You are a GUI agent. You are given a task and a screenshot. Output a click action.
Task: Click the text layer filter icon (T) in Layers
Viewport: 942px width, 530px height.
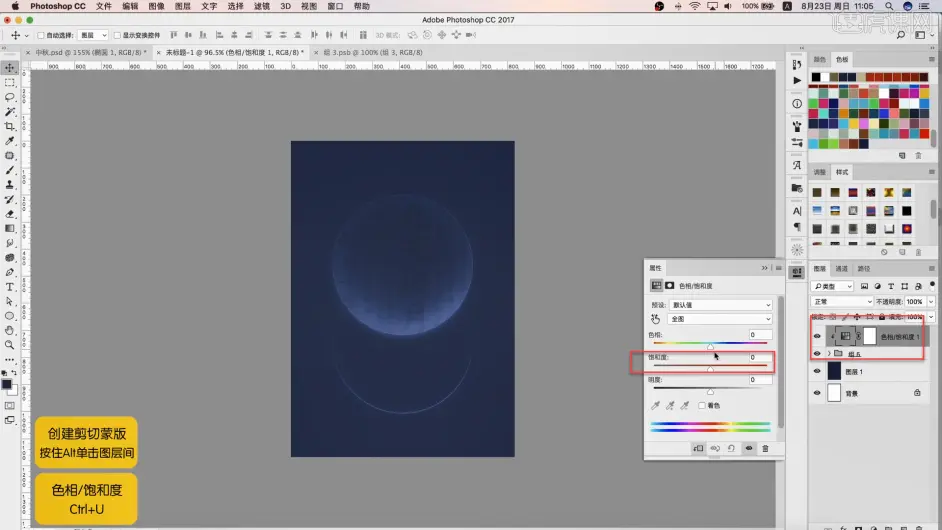click(x=891, y=286)
